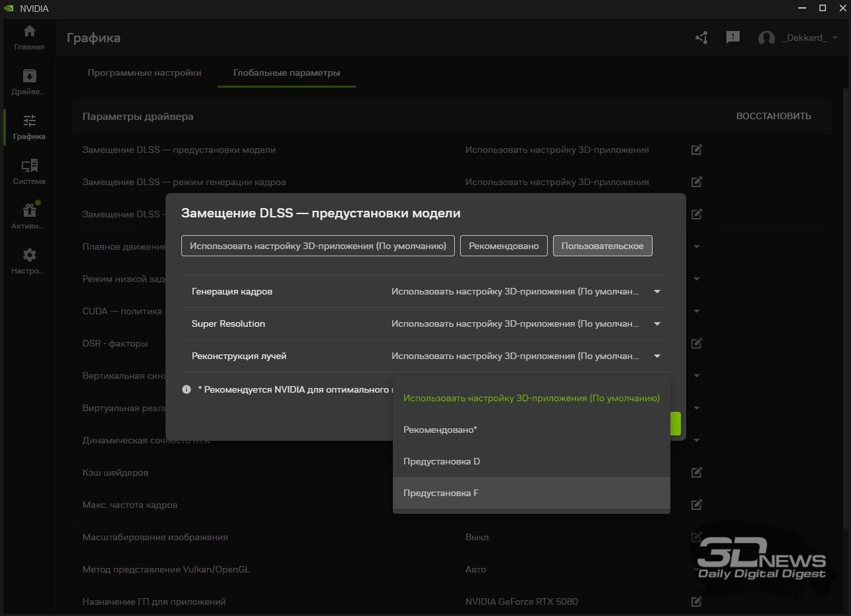
Task: Open the Реконструкция лучей dropdown
Action: pyautogui.click(x=526, y=356)
